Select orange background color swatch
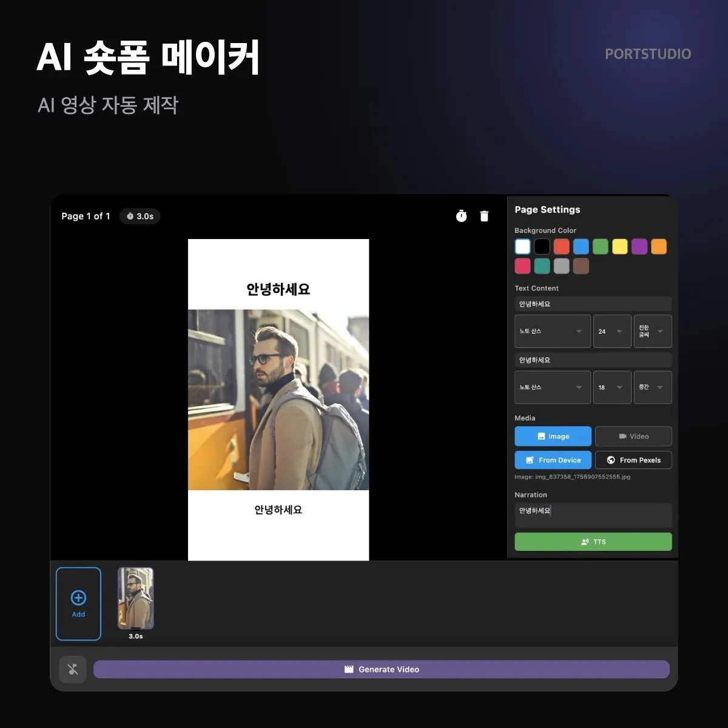 coord(658,246)
